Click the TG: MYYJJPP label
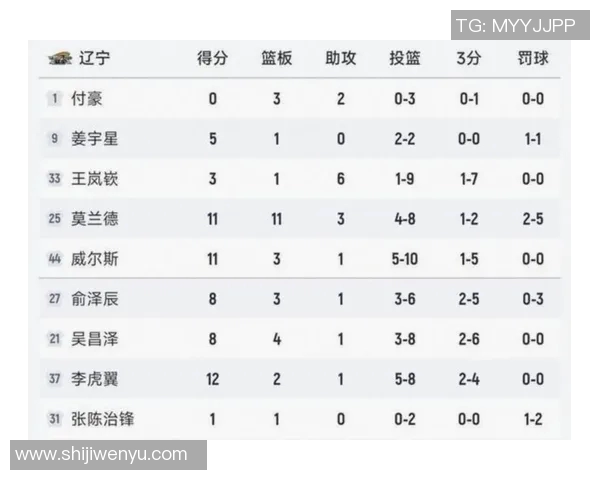Image resolution: width=600 pixels, height=480 pixels. click(x=515, y=25)
